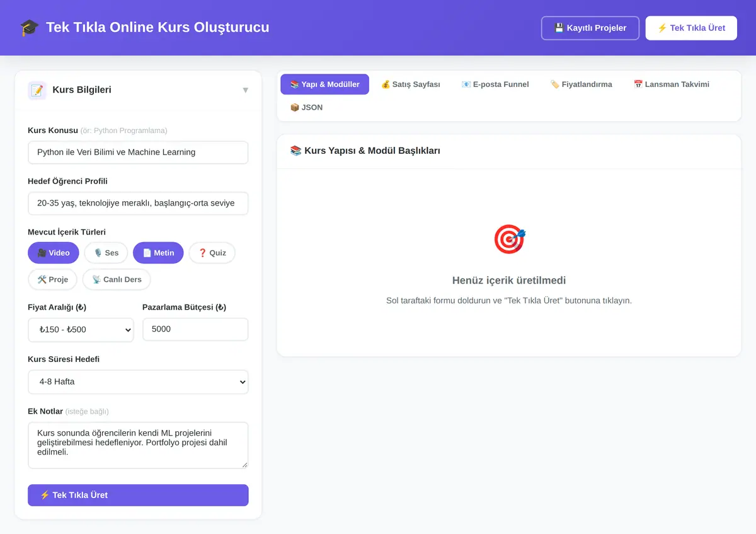Switch to Yapı & Modüller tab
Screen dimensions: 756x534
tap(324, 84)
